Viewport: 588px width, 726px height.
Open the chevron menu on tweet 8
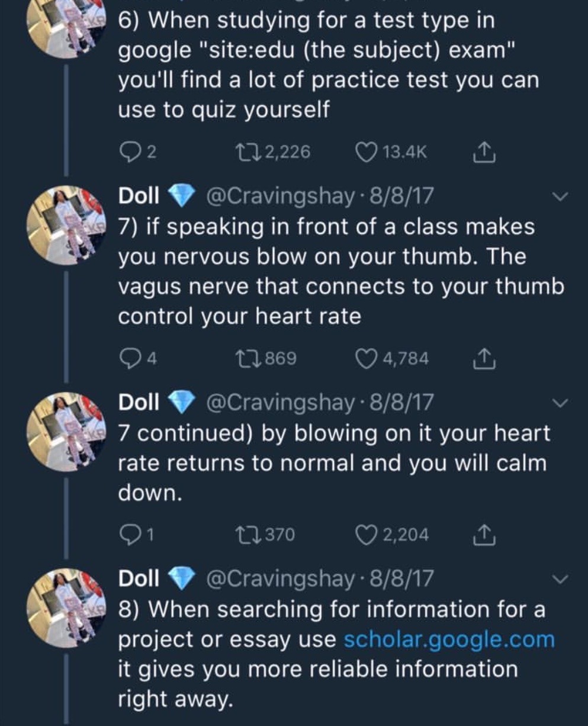[561, 578]
